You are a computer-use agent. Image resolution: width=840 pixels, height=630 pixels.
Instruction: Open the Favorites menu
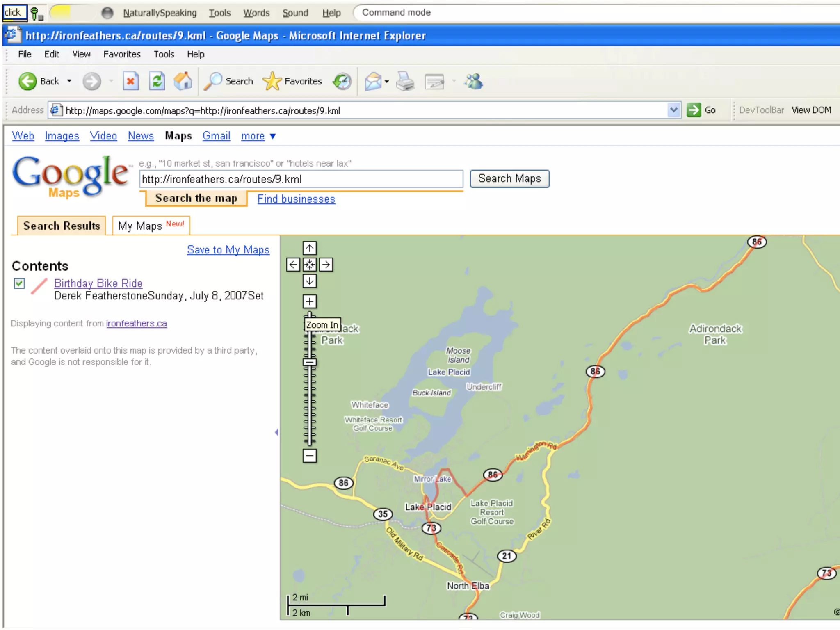[x=122, y=54]
